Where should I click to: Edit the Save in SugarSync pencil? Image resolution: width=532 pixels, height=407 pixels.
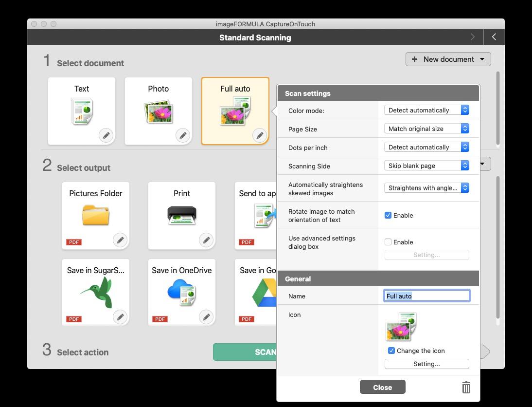coord(120,317)
